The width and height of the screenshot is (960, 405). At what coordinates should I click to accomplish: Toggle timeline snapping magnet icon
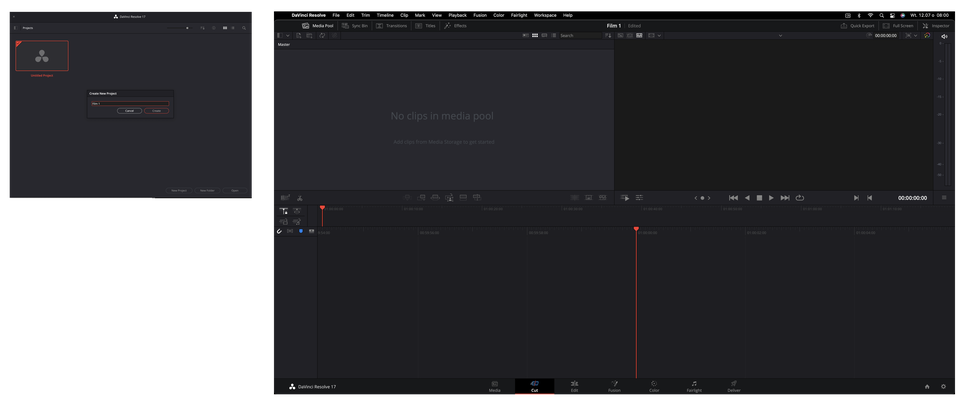coord(279,231)
